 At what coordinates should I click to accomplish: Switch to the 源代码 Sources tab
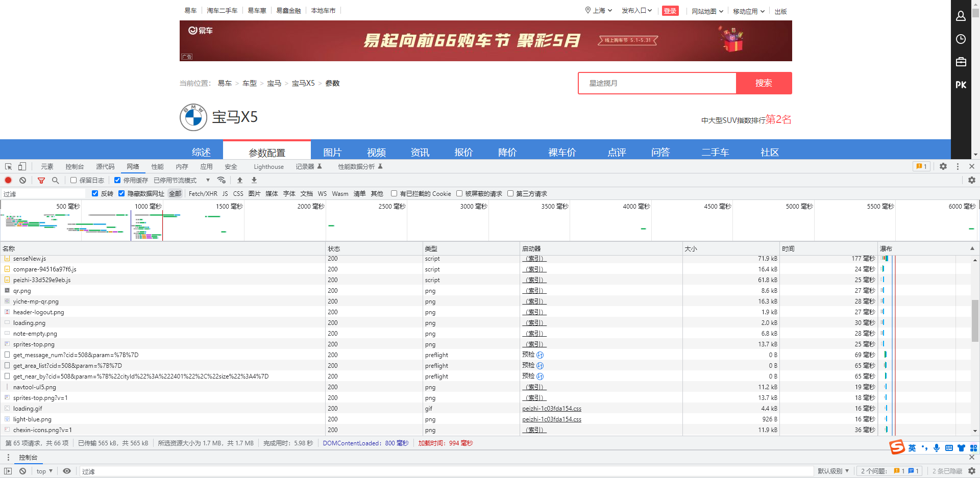(x=105, y=166)
